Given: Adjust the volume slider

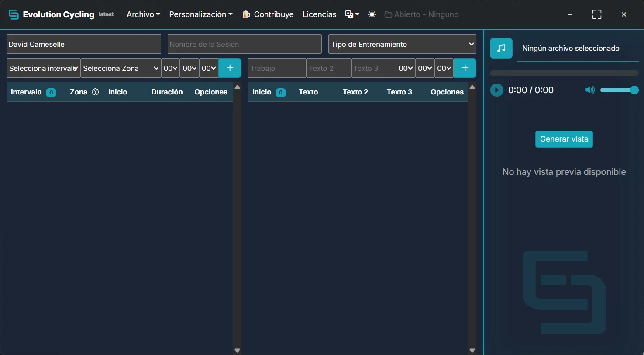Looking at the screenshot, I should [x=619, y=90].
